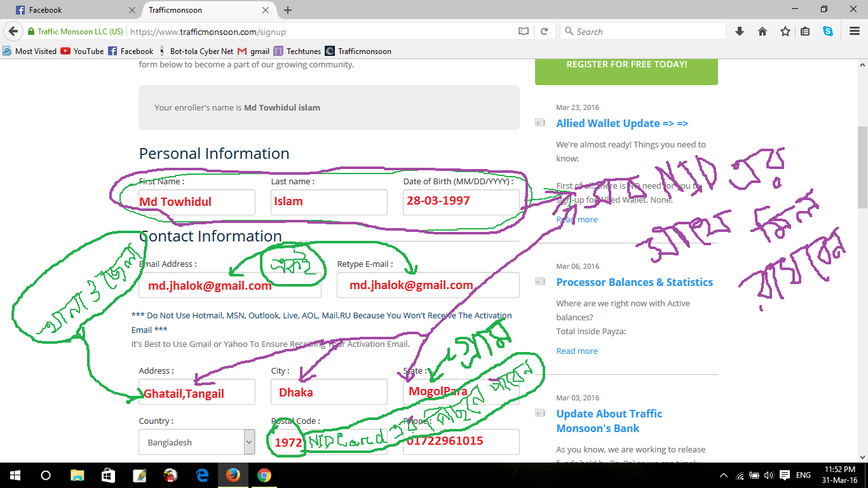Go to the Firefox home icon
The width and height of the screenshot is (868, 488).
tap(763, 31)
